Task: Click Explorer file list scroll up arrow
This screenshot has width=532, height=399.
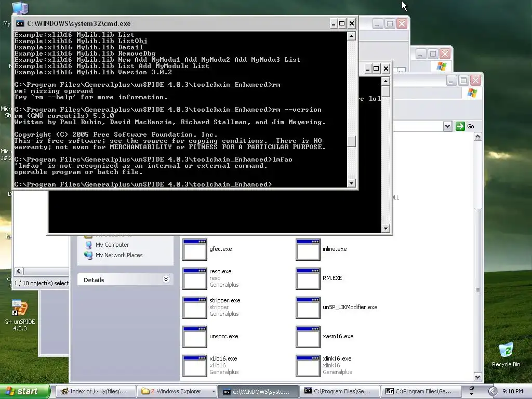Action: point(478,137)
